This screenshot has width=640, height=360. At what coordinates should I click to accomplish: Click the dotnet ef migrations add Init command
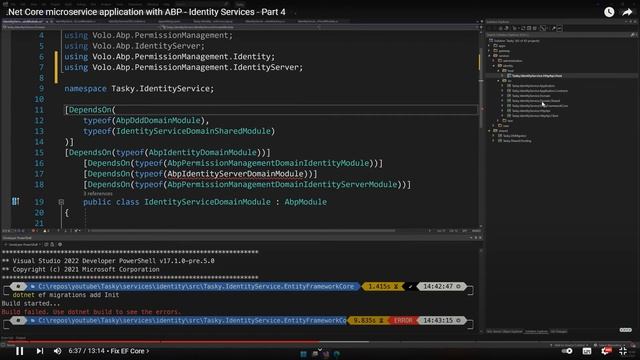[x=66, y=295]
